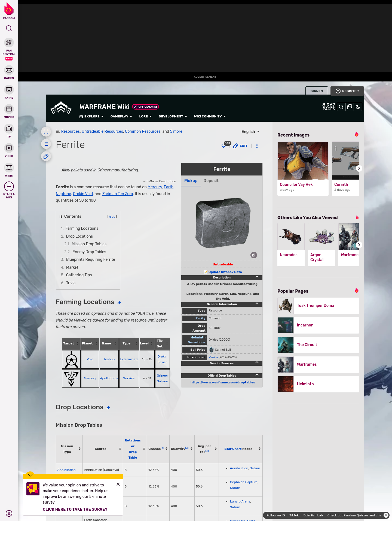Open the Apollodorus table cell link
392x545 pixels.
coord(109,378)
